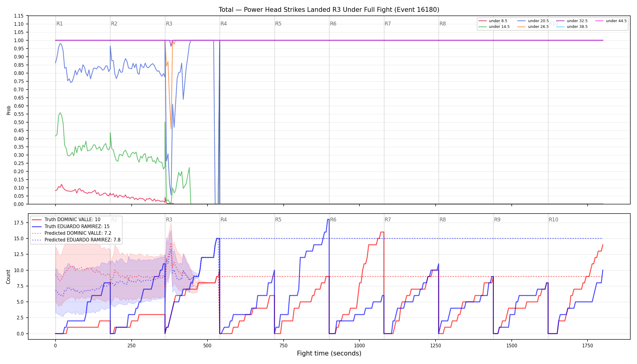The image size is (637, 364).
Task: Click the 0.75 tick on the Prob axis
Action: click(x=19, y=81)
